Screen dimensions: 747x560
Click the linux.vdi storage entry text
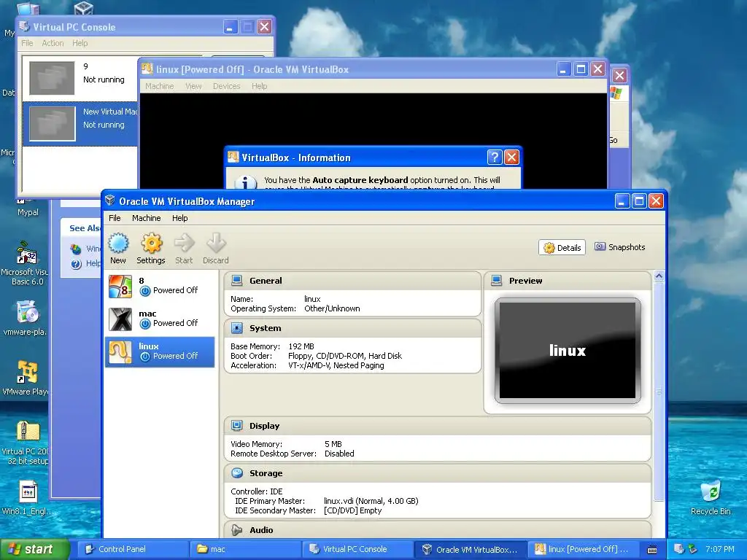[371, 501]
